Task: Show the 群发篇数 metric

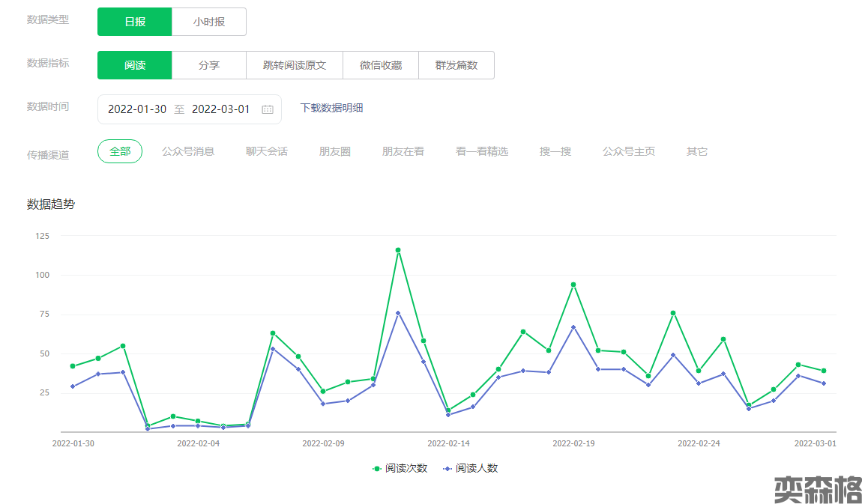Action: coord(456,65)
